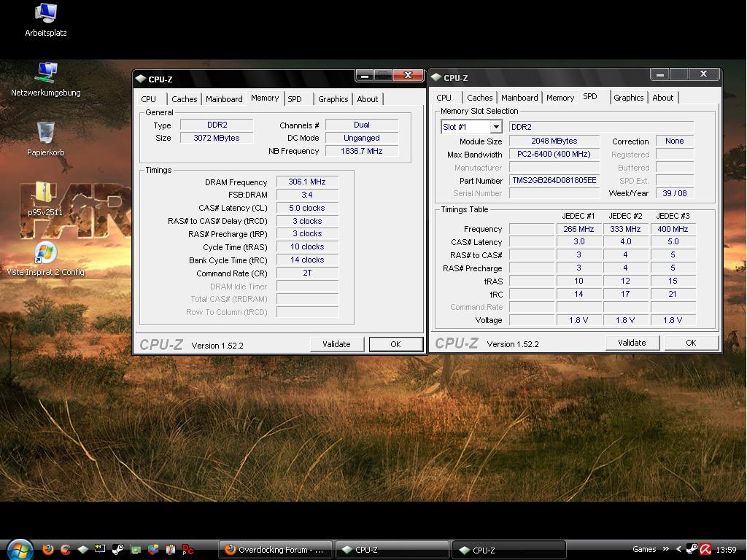Image resolution: width=747 pixels, height=560 pixels.
Task: Expand the Games toolbar chevron
Action: pyautogui.click(x=665, y=549)
